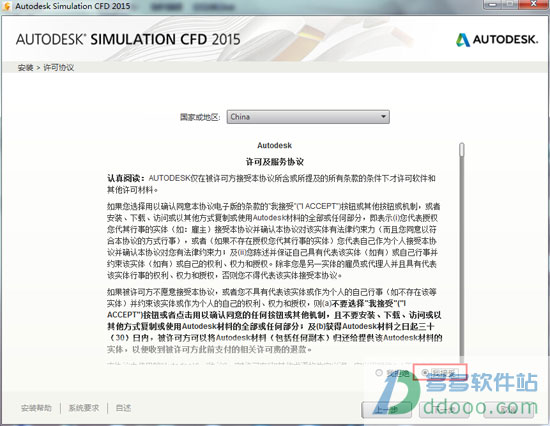Click the 许可及服务协议 heading text

click(x=275, y=162)
